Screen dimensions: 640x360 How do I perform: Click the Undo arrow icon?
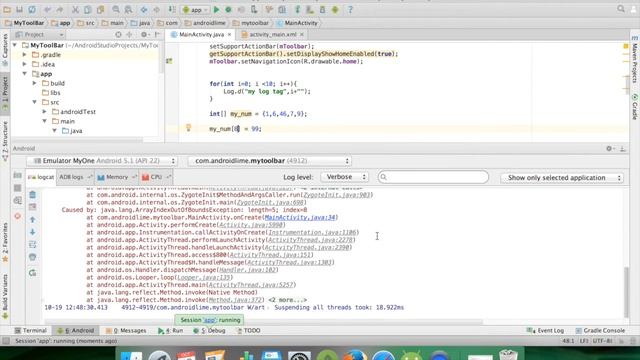click(x=47, y=9)
